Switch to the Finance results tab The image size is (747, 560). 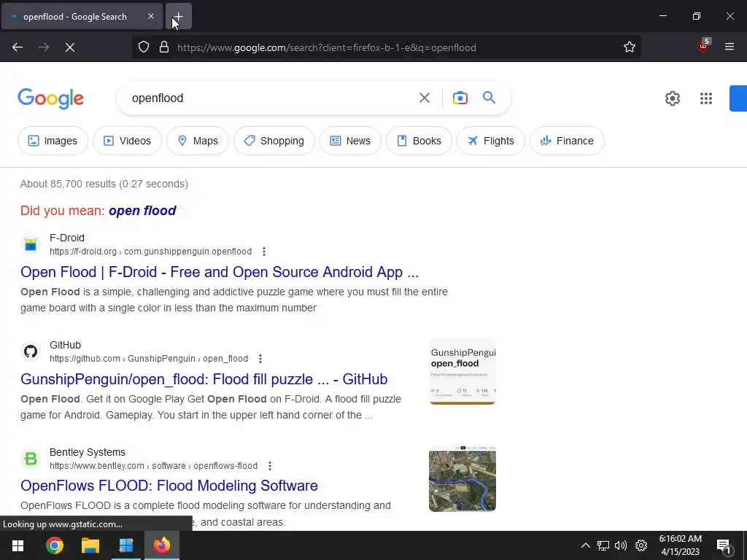[x=567, y=141]
